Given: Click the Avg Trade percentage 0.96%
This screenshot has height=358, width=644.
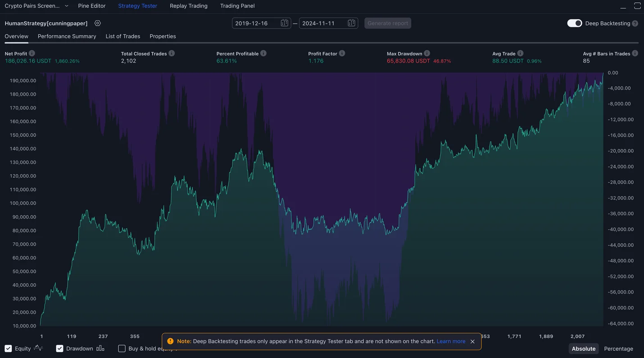Looking at the screenshot, I should point(534,61).
